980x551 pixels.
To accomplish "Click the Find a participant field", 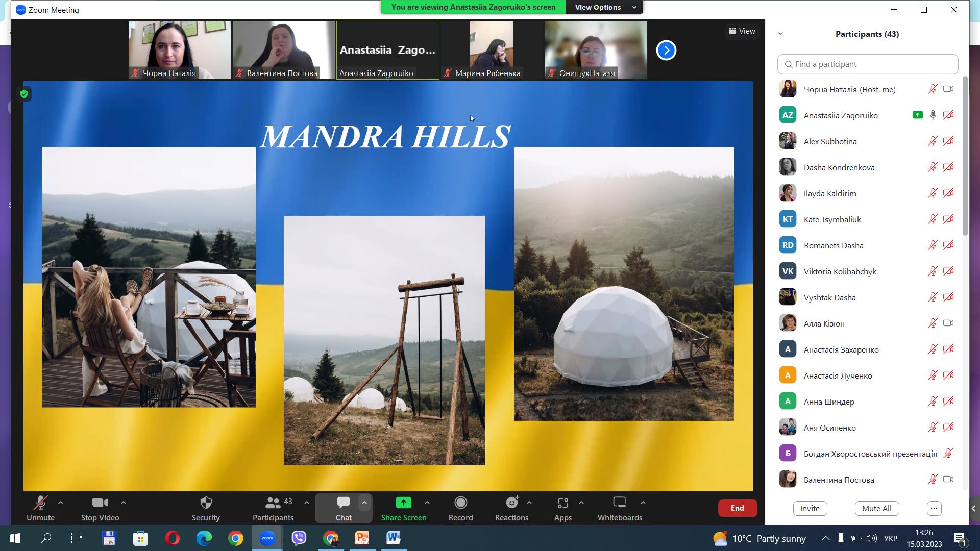I will coord(868,64).
